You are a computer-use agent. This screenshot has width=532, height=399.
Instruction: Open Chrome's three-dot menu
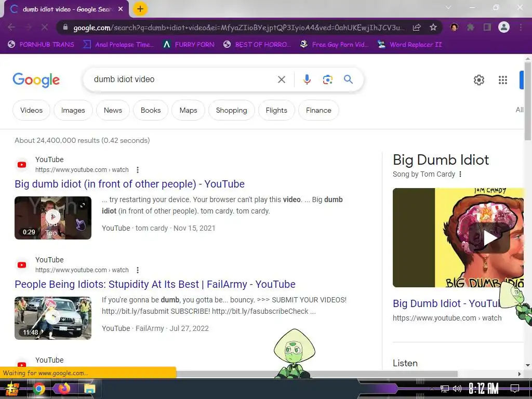[521, 27]
